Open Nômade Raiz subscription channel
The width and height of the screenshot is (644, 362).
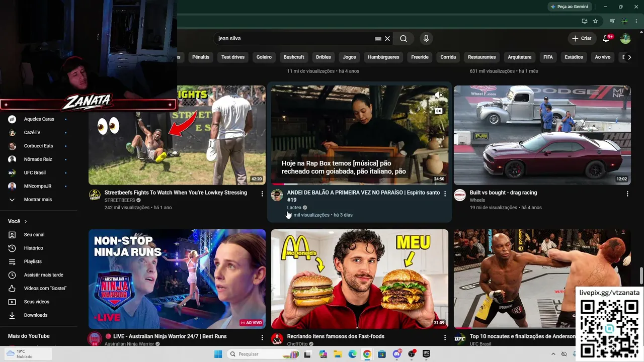[x=37, y=159]
